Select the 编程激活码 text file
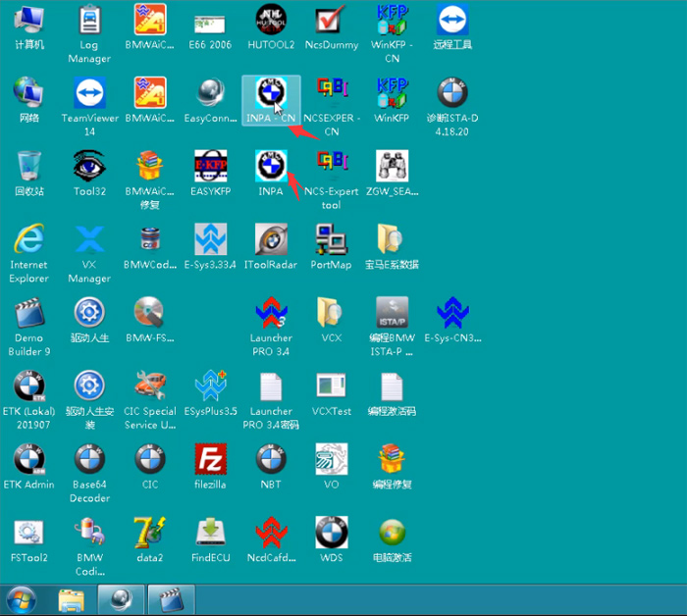 (393, 392)
